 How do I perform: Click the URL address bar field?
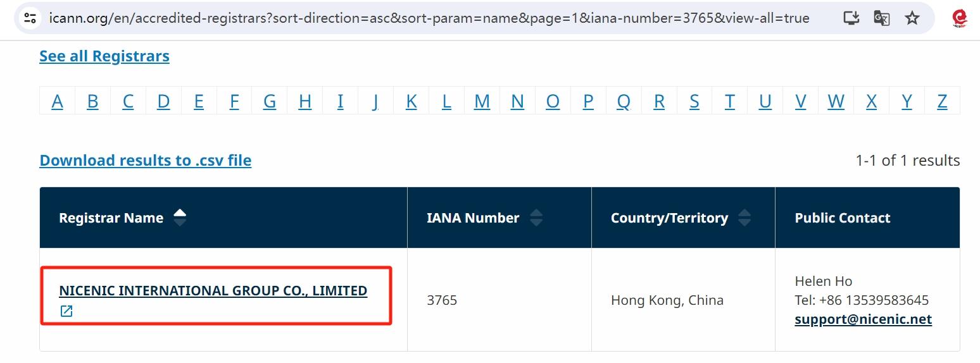point(430,18)
